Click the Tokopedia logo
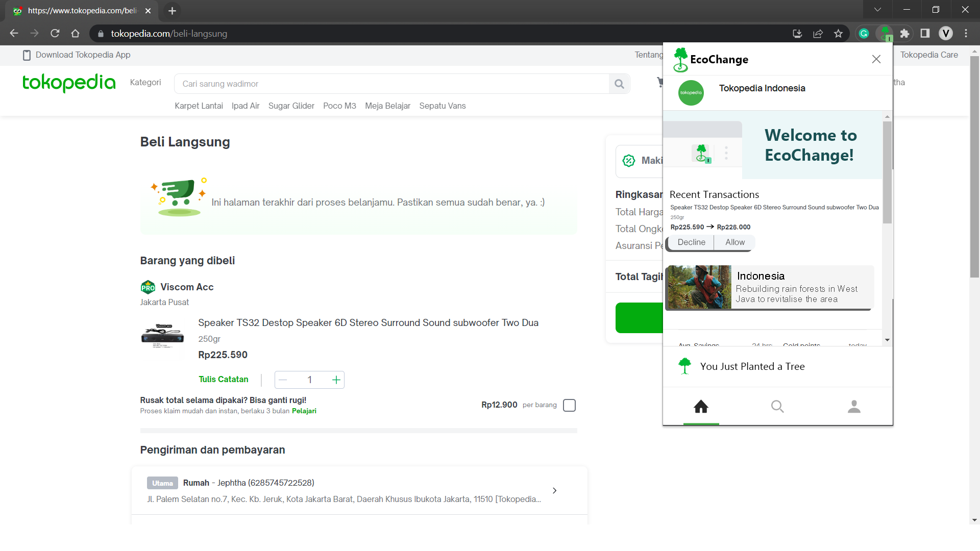Viewport: 980px width, 551px height. [x=69, y=83]
